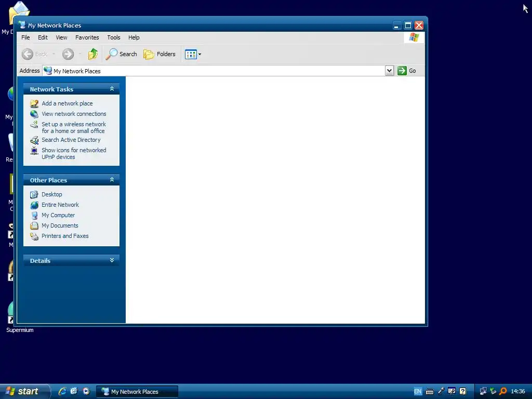Click Add a network place link

67,103
